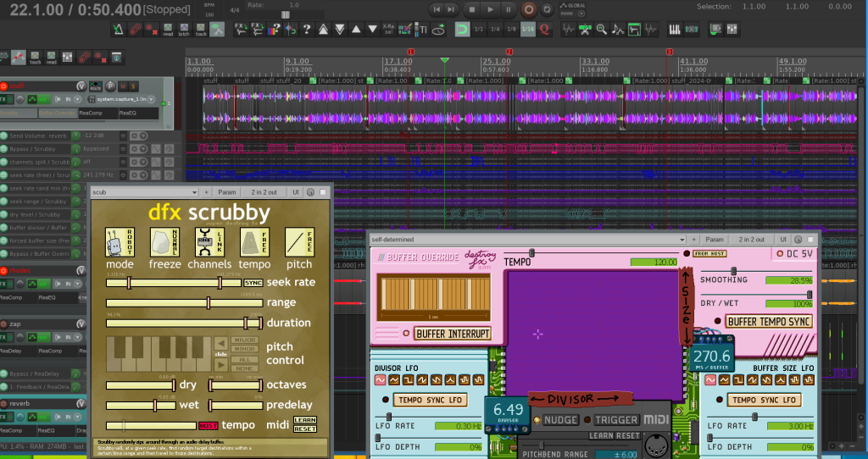Toggle the SYNC button beside seek rate

[x=253, y=283]
